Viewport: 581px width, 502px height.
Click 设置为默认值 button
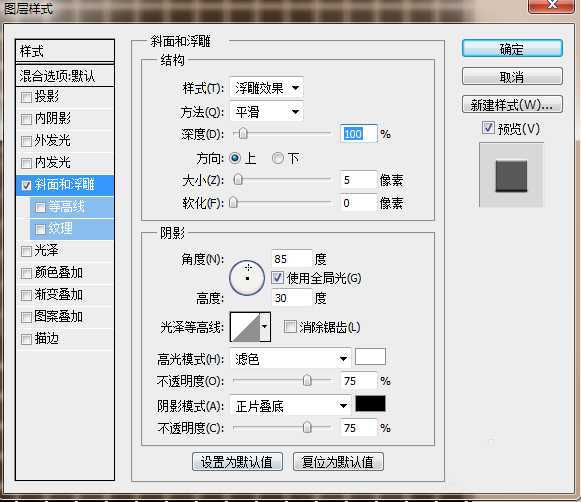[237, 462]
